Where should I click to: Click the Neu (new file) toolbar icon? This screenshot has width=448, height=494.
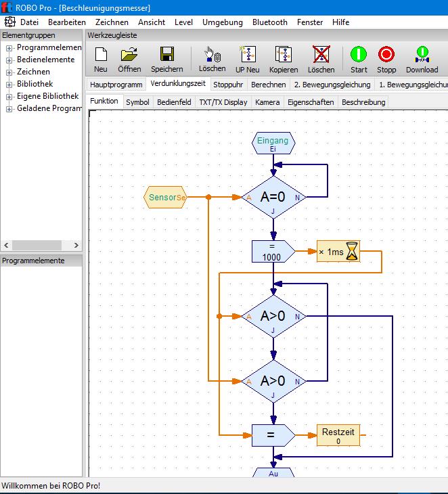coord(101,60)
